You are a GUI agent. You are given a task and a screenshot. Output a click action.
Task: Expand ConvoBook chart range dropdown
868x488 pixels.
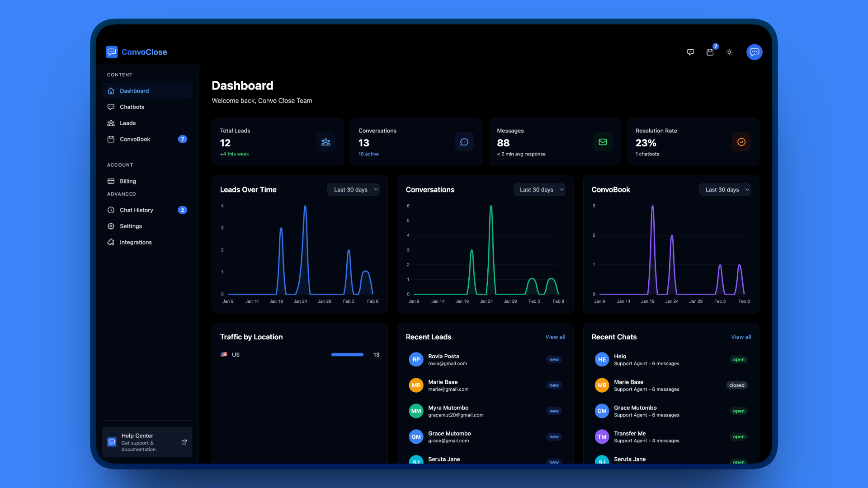(725, 190)
